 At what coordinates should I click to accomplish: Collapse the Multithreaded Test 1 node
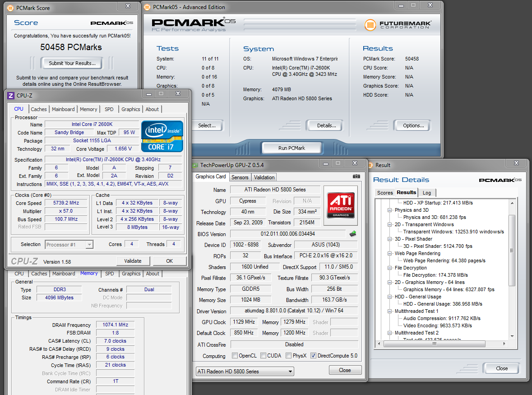(x=389, y=311)
